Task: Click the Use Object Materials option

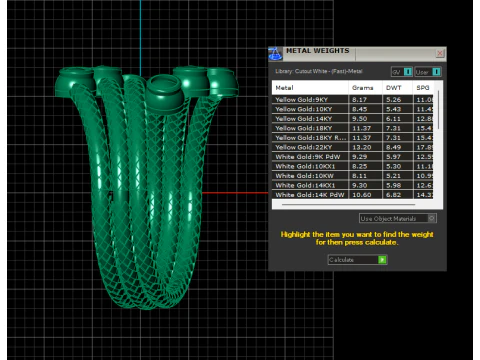Action: click(398, 218)
